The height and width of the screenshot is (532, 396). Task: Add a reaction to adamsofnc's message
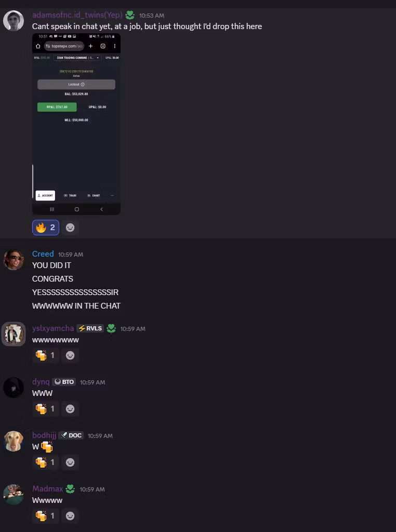pos(70,228)
